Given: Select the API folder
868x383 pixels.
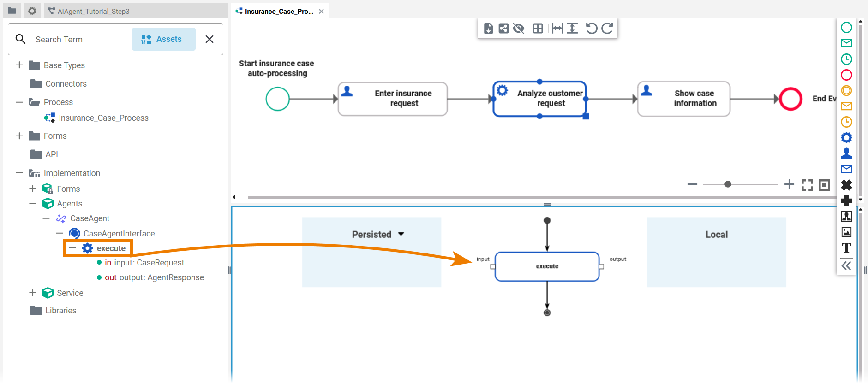Looking at the screenshot, I should click(x=44, y=154).
